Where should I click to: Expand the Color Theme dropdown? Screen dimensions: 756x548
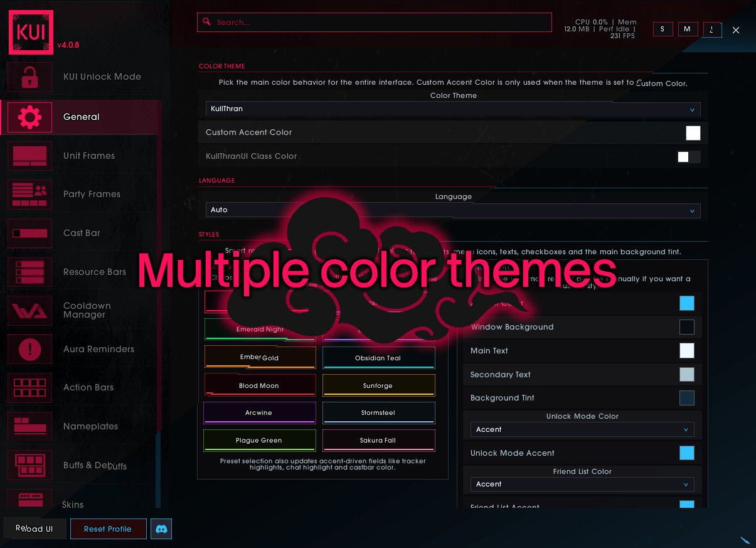[x=453, y=109]
